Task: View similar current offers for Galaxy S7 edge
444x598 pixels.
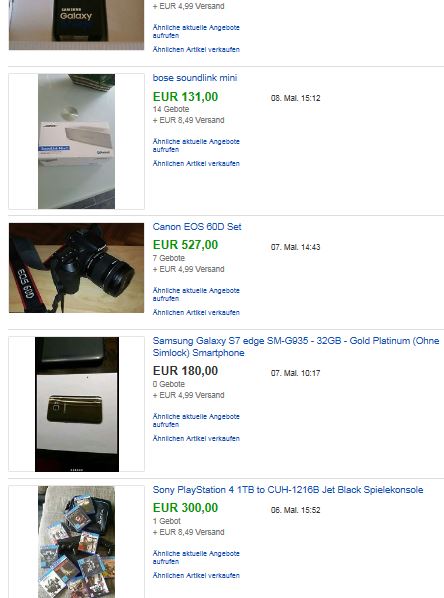Action: click(196, 420)
